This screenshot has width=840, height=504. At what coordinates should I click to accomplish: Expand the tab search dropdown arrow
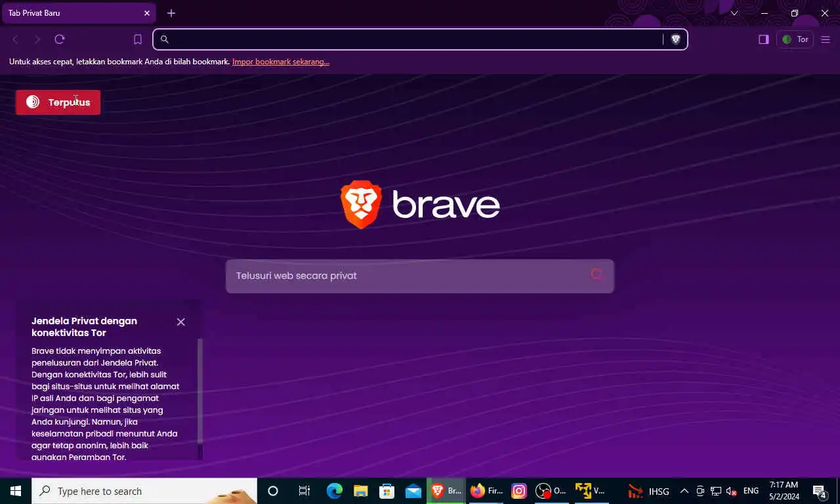(734, 13)
